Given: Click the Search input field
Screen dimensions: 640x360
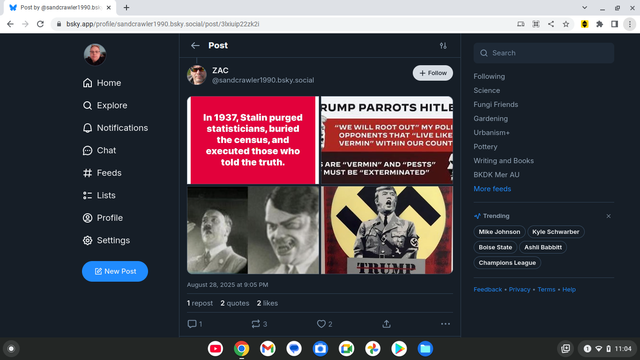Looking at the screenshot, I should coord(544,53).
